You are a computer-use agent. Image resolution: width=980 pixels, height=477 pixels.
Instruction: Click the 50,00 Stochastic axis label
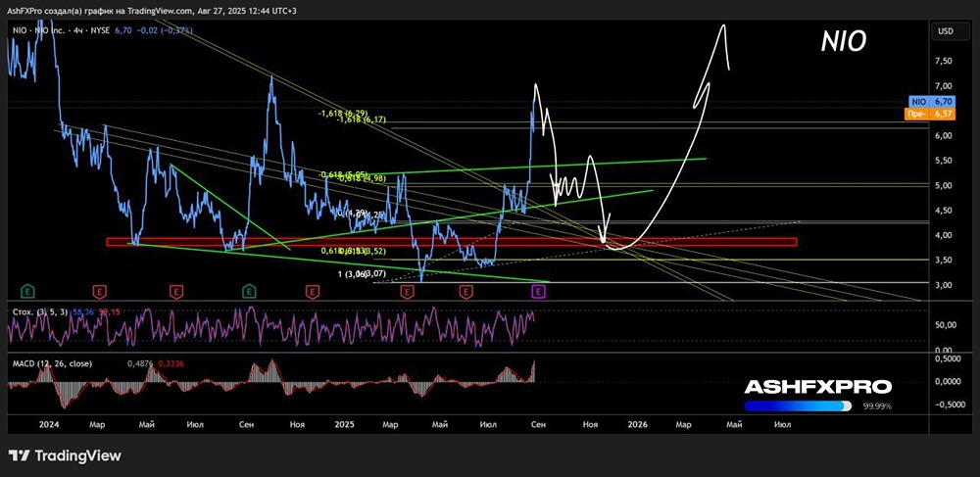(947, 325)
